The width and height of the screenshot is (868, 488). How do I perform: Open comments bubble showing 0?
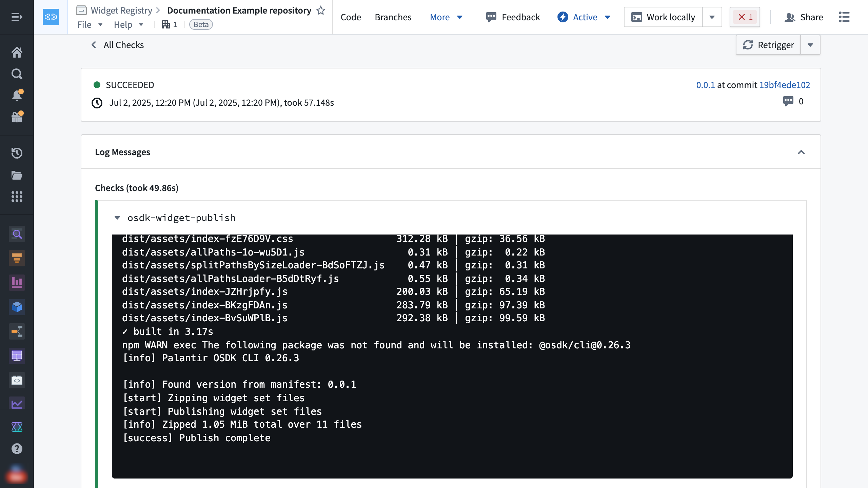point(793,101)
